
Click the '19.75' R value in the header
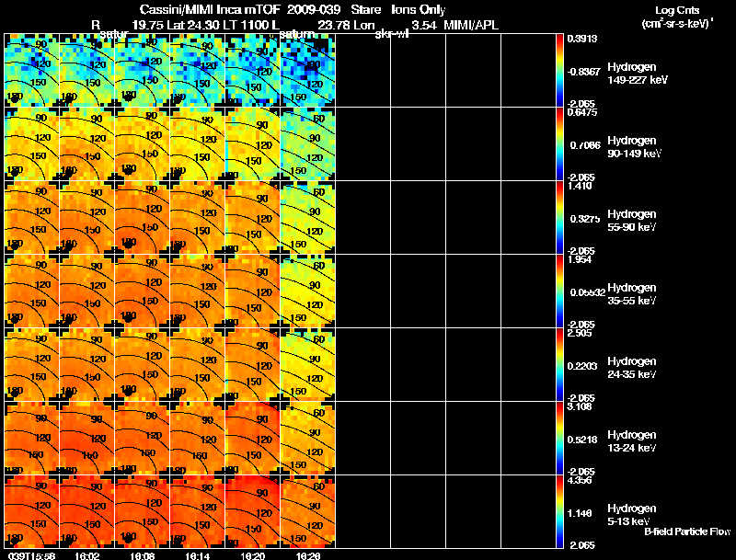(147, 25)
